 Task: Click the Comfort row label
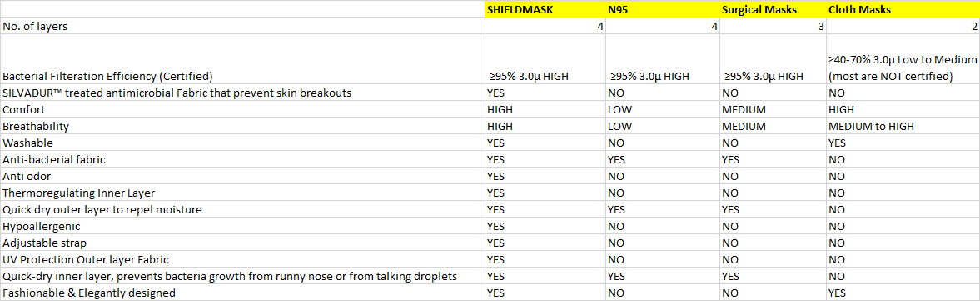tap(243, 109)
